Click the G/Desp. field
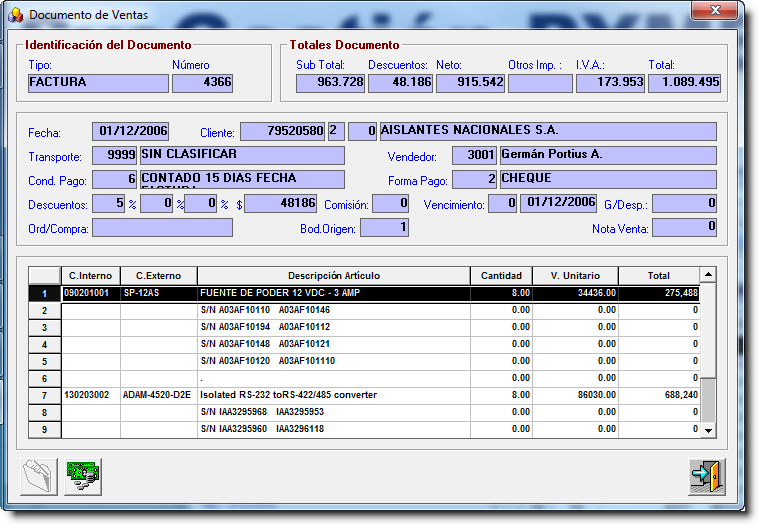This screenshot has height=525, width=759. [684, 204]
